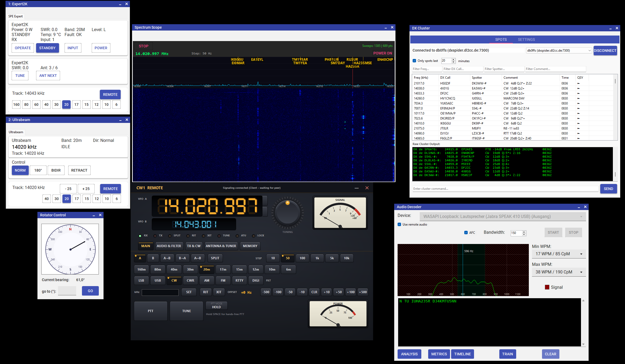Increase Bandwidth stepper value

pyautogui.click(x=524, y=232)
